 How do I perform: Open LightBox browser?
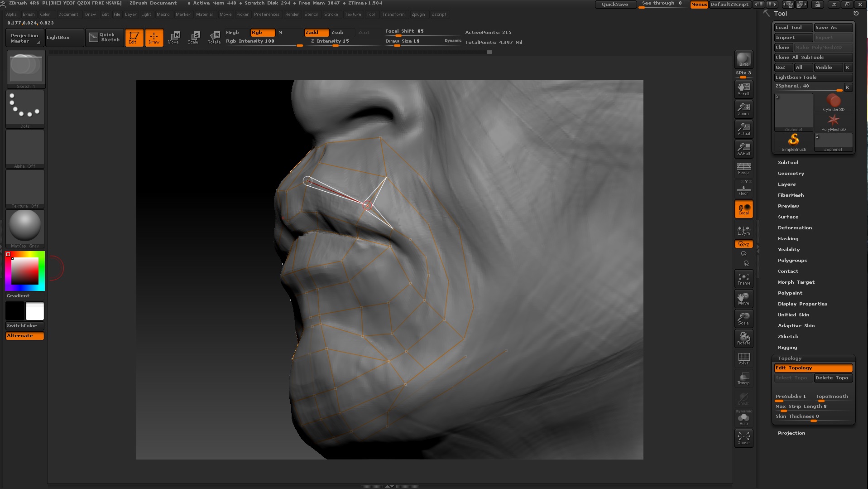(x=64, y=38)
